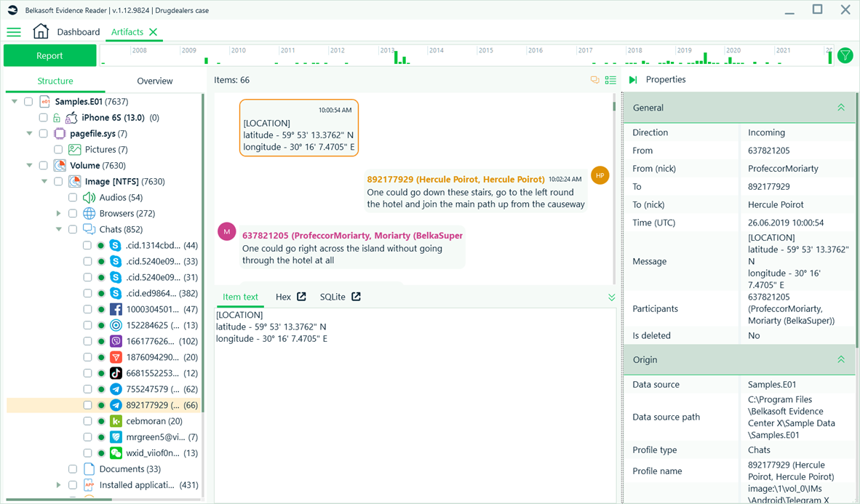
Task: Expand the Installed applications tree node
Action: coord(59,485)
